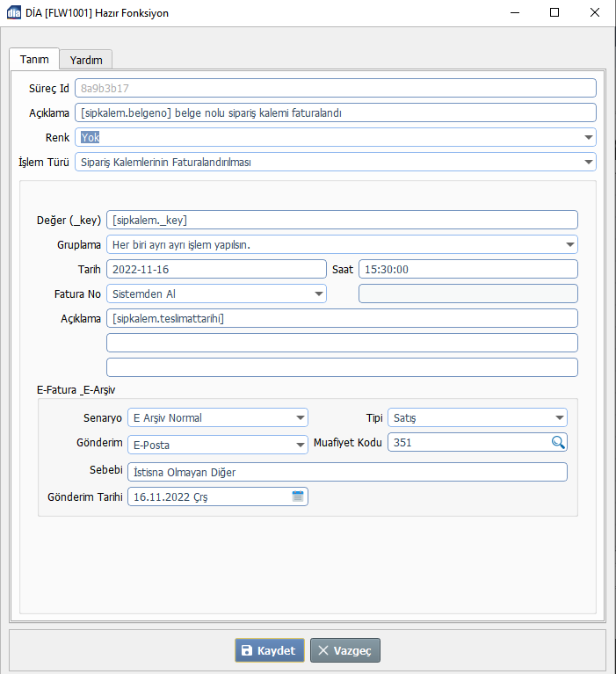Expand the Fatura No dropdown
Image resolution: width=616 pixels, height=674 pixels.
317,294
